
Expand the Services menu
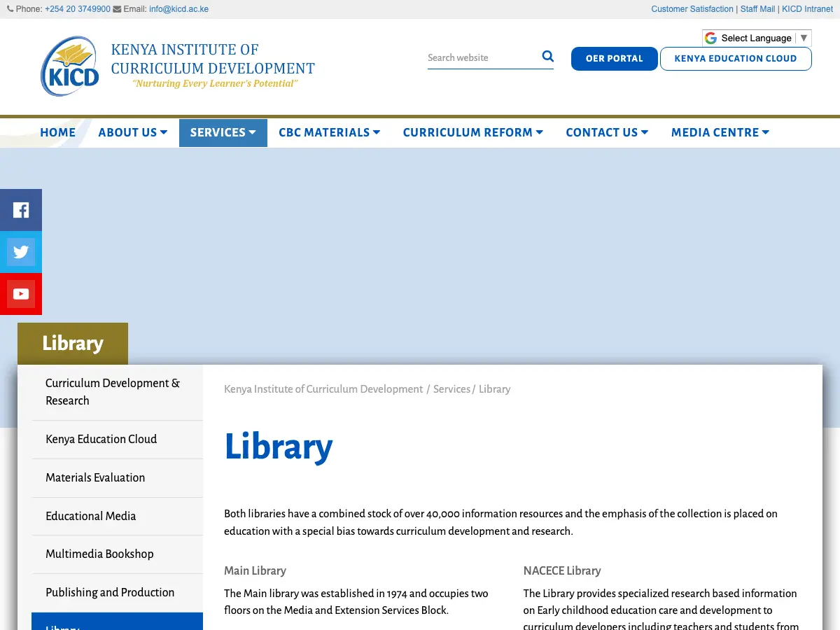coord(223,132)
